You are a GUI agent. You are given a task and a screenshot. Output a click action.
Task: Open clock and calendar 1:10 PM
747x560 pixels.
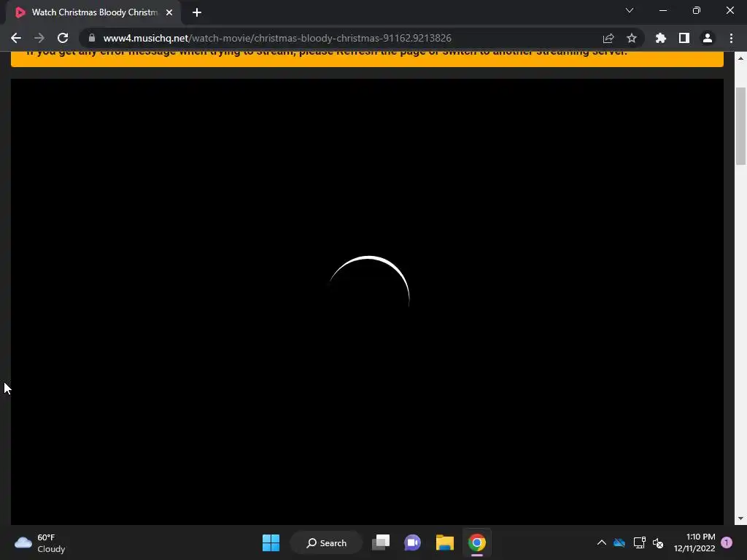pos(694,542)
